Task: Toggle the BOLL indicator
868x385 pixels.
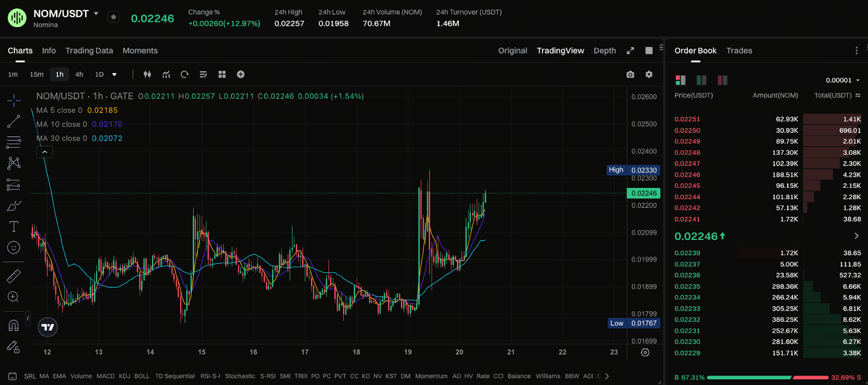Action: [x=142, y=376]
